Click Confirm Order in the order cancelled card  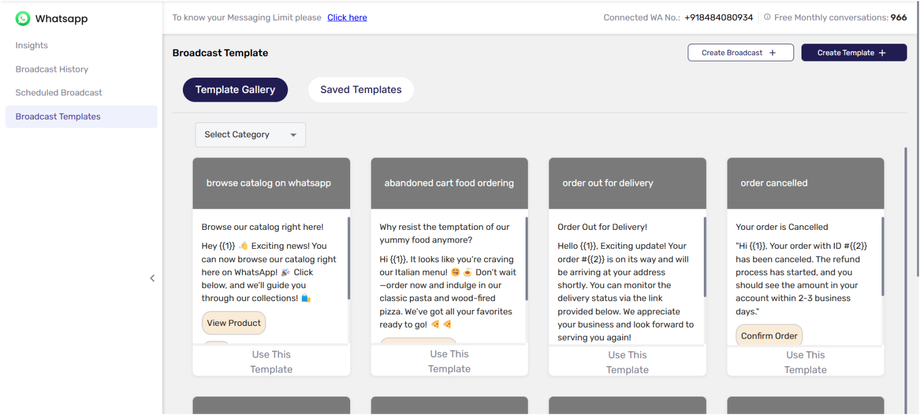(x=770, y=336)
